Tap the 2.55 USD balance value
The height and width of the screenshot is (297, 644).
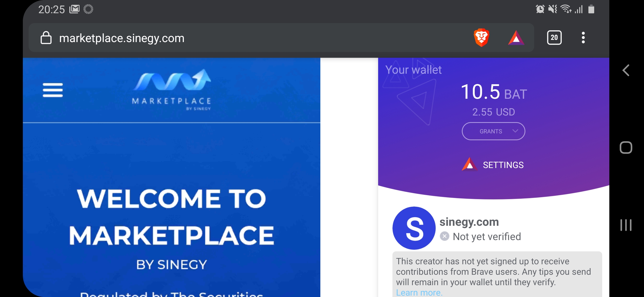[493, 112]
